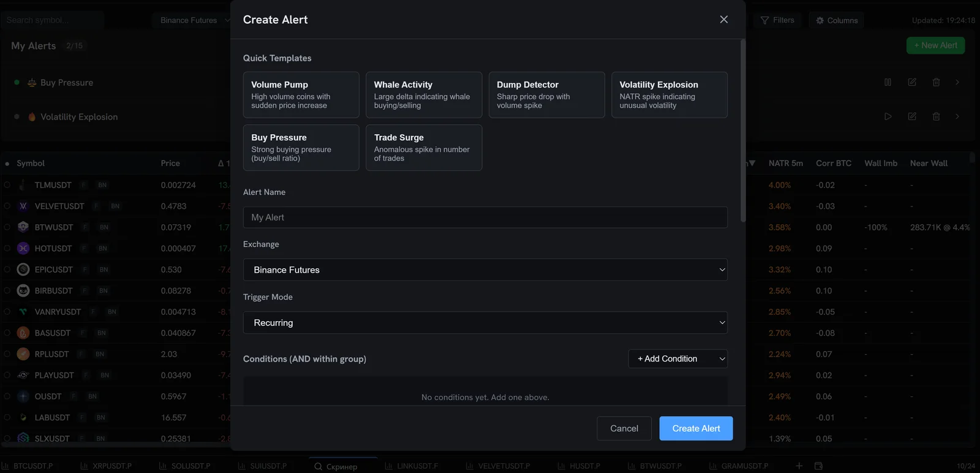Select the EPICUSDT row radio circle
Image resolution: width=980 pixels, height=473 pixels.
pos(7,270)
